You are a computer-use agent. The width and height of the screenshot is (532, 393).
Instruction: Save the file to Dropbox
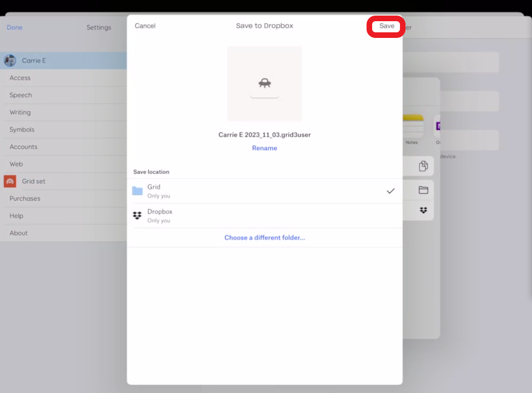click(x=387, y=26)
